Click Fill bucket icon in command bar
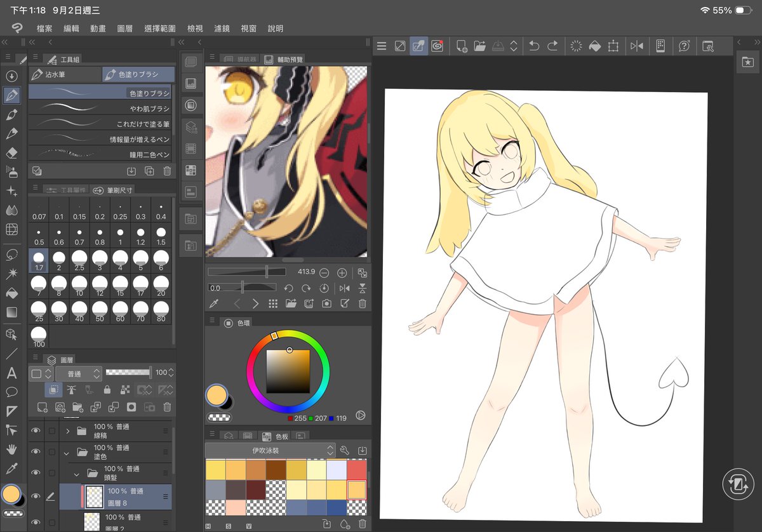The width and height of the screenshot is (762, 532). tap(595, 46)
